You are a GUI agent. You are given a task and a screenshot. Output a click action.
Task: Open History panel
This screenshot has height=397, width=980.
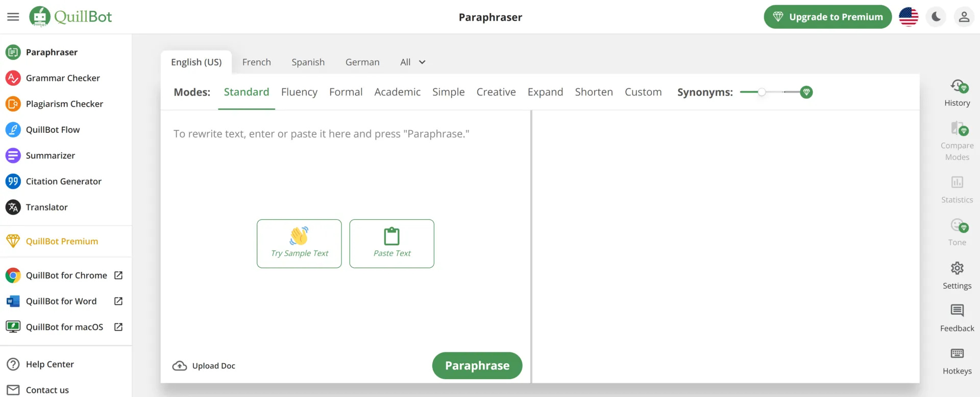957,93
